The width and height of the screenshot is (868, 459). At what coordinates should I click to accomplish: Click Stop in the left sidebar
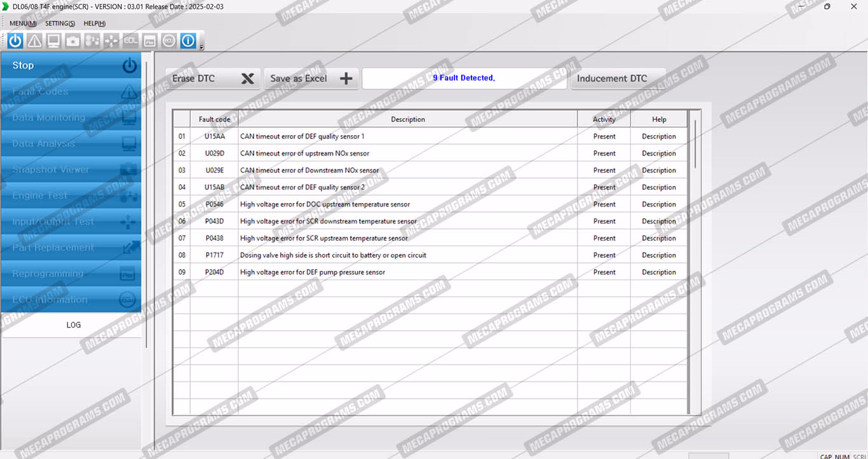(x=71, y=65)
